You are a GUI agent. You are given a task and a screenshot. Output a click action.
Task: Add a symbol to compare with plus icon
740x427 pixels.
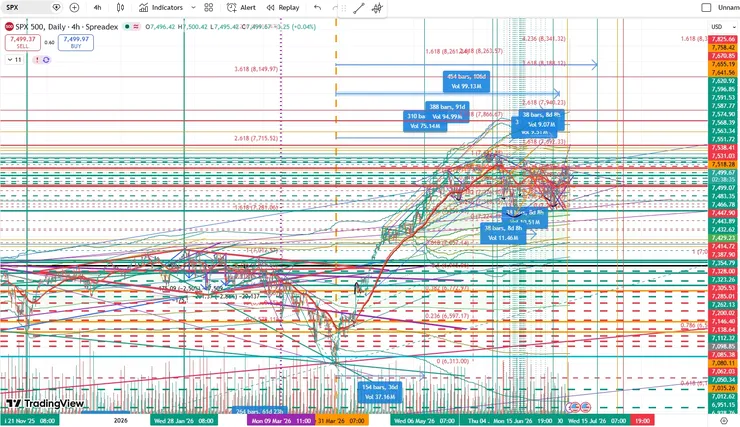point(74,7)
